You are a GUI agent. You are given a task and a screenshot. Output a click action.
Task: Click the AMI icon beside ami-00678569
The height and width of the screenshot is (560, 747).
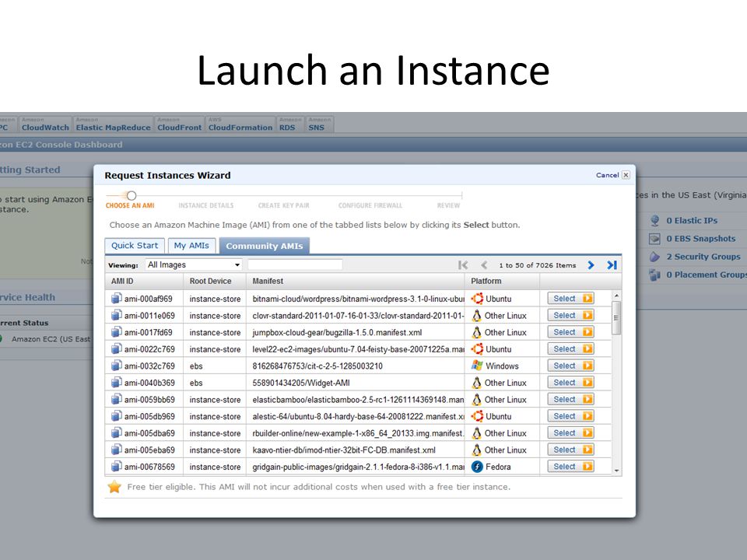point(116,467)
